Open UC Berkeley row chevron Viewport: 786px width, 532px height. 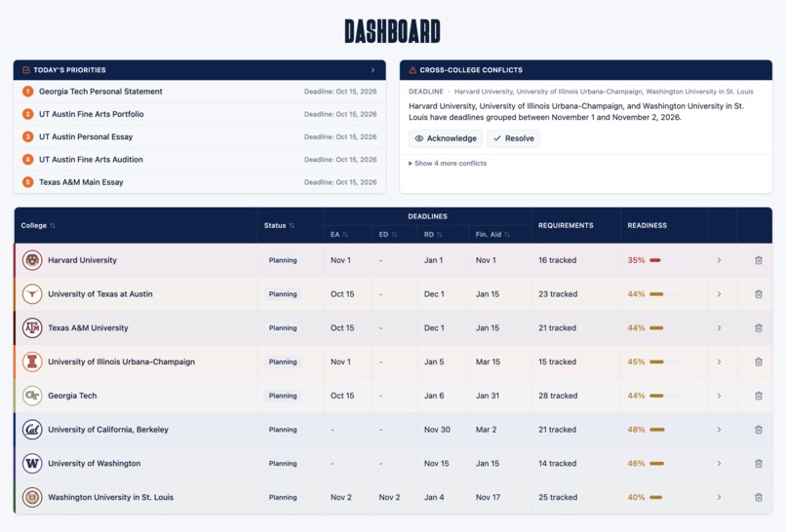tap(719, 430)
